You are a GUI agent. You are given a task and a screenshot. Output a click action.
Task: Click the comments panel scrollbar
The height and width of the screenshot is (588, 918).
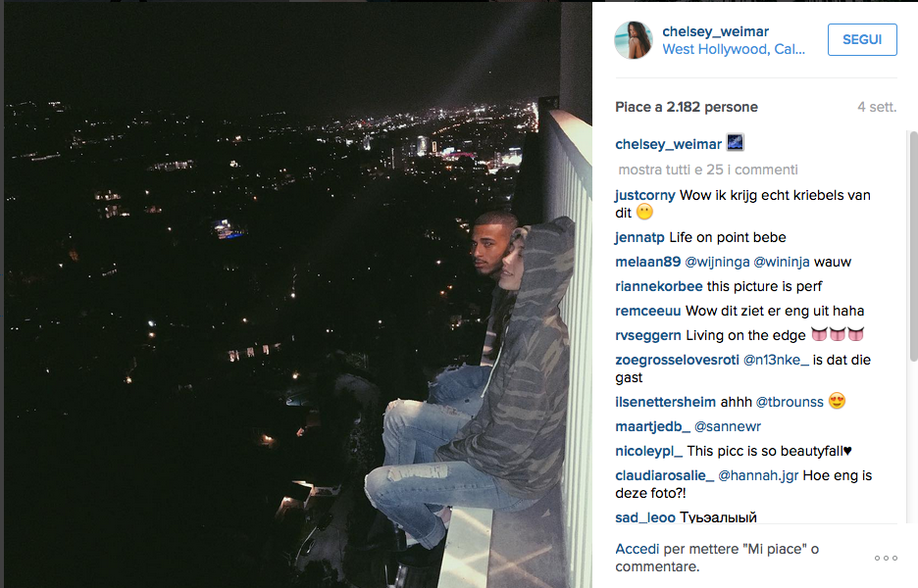click(913, 246)
